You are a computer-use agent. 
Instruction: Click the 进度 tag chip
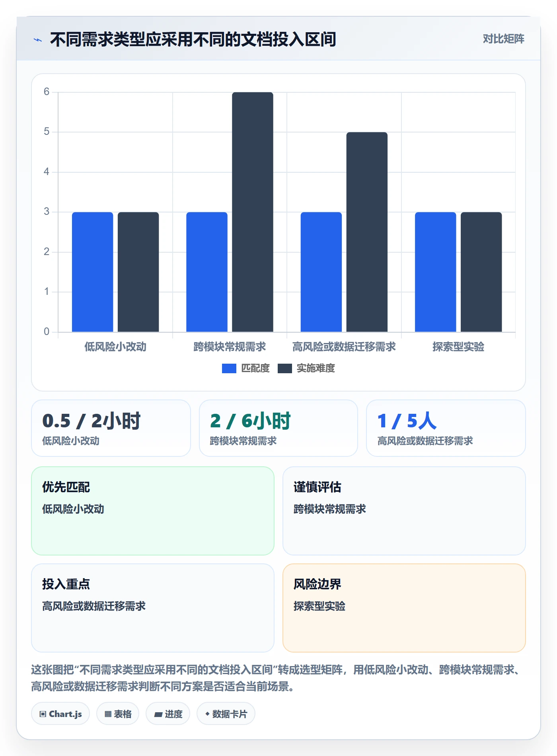(168, 714)
